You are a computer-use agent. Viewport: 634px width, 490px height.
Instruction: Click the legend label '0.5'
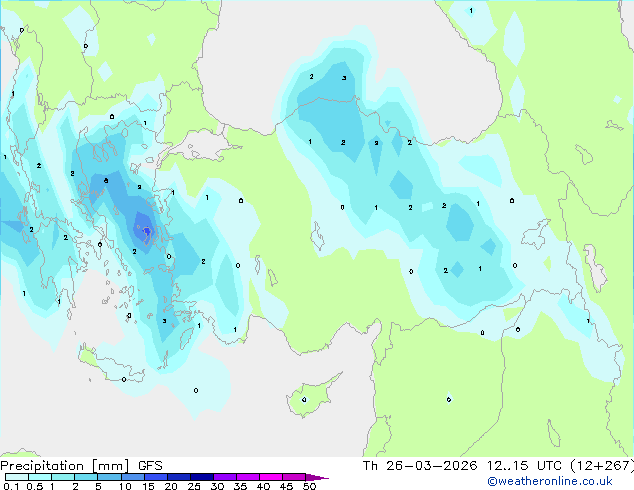[35, 486]
